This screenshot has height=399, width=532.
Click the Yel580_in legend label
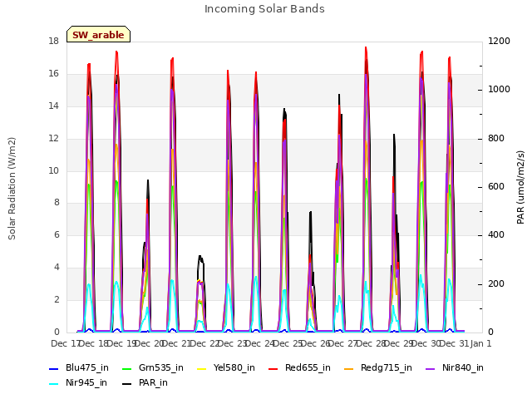point(234,367)
